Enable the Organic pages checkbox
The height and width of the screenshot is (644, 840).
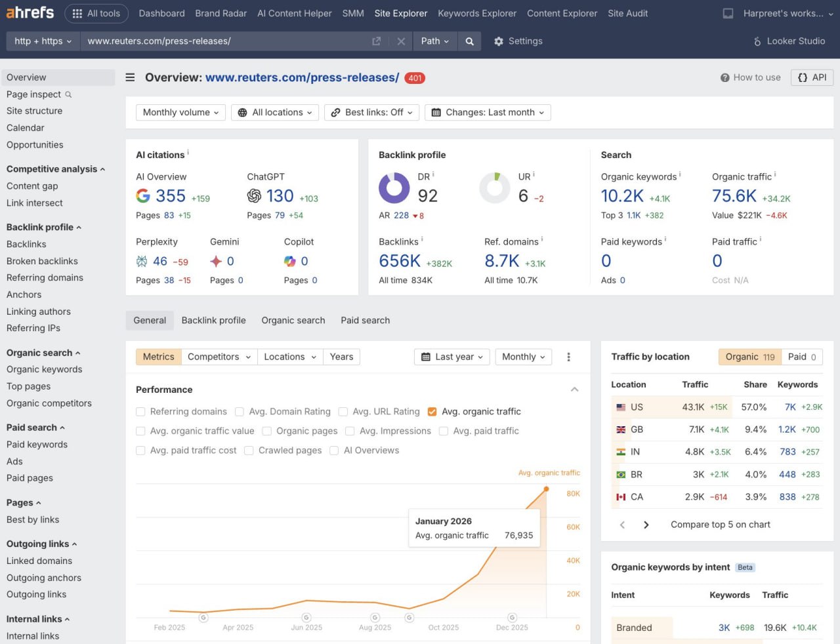[267, 431]
